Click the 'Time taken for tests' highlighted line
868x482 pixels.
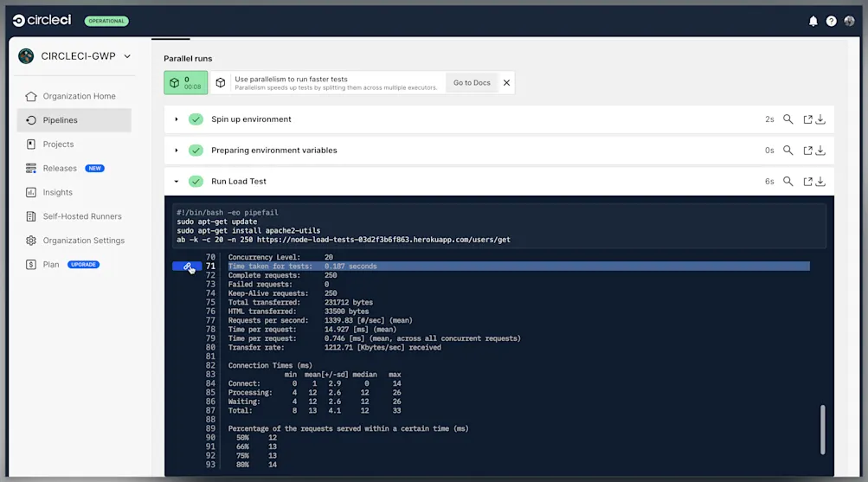tap(518, 267)
